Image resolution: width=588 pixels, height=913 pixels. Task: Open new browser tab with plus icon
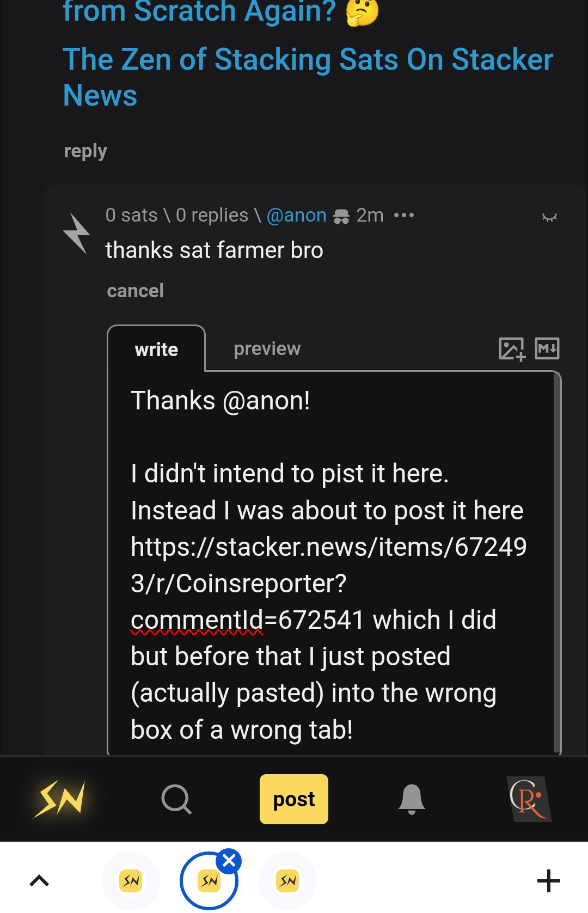[548, 880]
